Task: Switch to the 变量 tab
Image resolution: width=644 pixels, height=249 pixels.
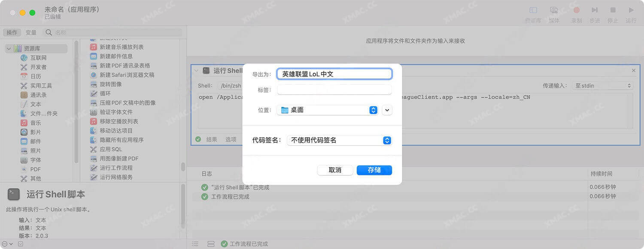Action: coord(30,32)
